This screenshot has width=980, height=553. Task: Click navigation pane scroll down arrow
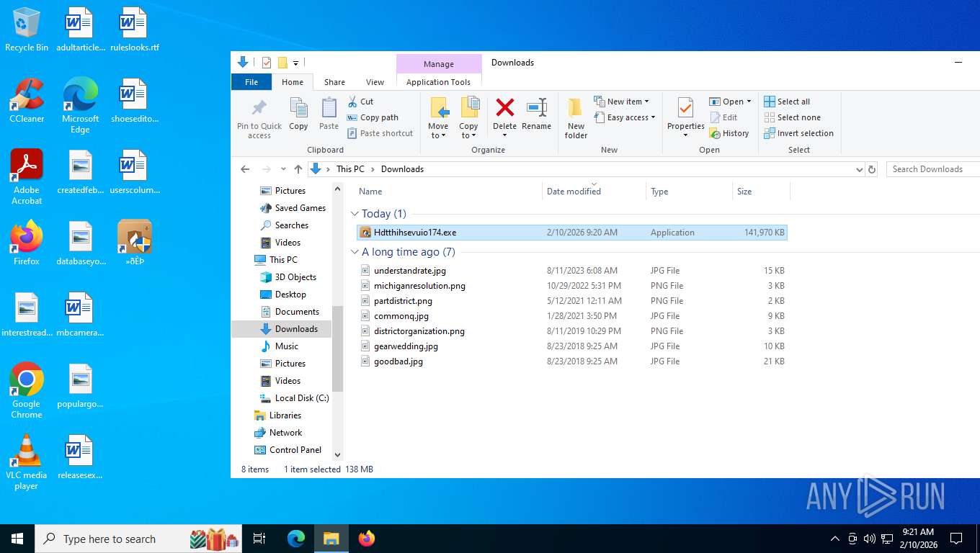pos(337,454)
